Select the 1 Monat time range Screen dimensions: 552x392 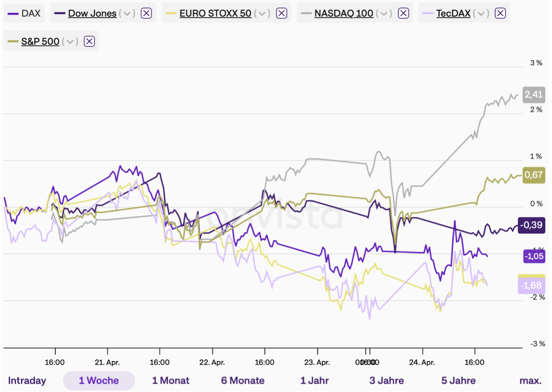coord(171,381)
